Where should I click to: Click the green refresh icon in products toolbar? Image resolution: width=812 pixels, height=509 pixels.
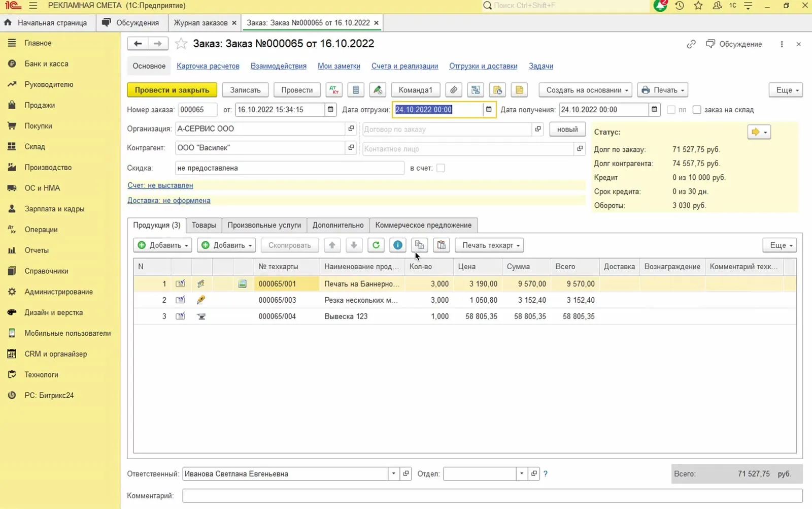376,245
